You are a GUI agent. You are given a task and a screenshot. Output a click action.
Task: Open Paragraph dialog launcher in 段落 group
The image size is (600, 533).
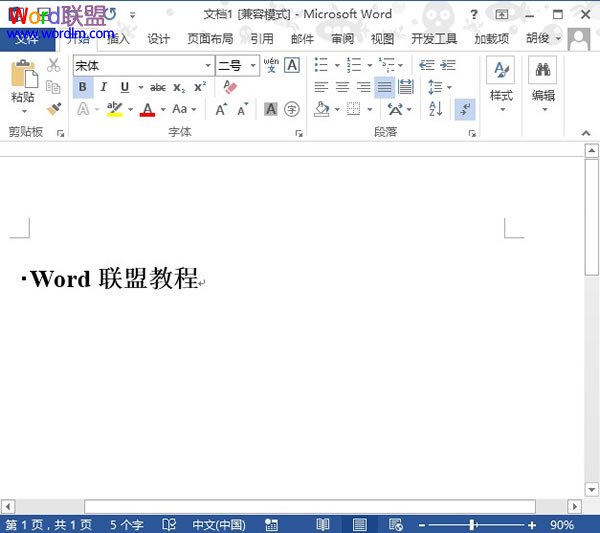click(472, 133)
